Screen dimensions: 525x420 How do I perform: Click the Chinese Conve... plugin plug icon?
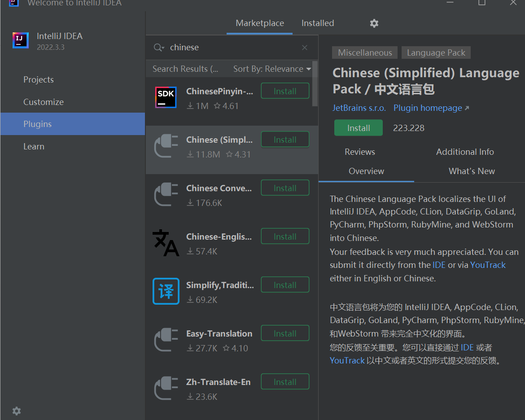166,194
